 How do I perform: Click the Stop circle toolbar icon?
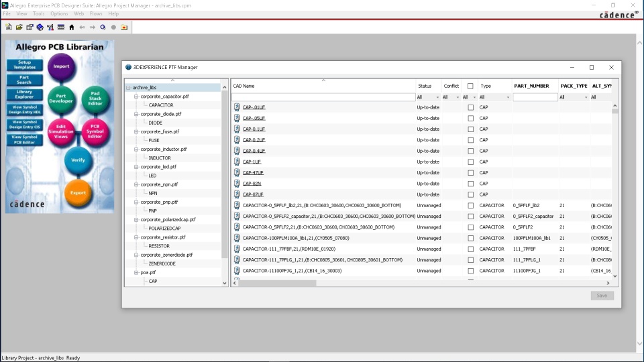point(114,27)
